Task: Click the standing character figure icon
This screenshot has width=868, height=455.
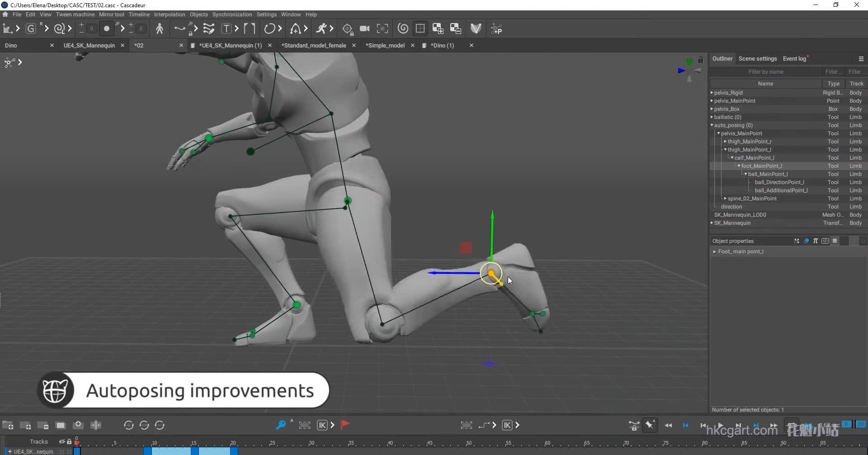Action: point(160,29)
